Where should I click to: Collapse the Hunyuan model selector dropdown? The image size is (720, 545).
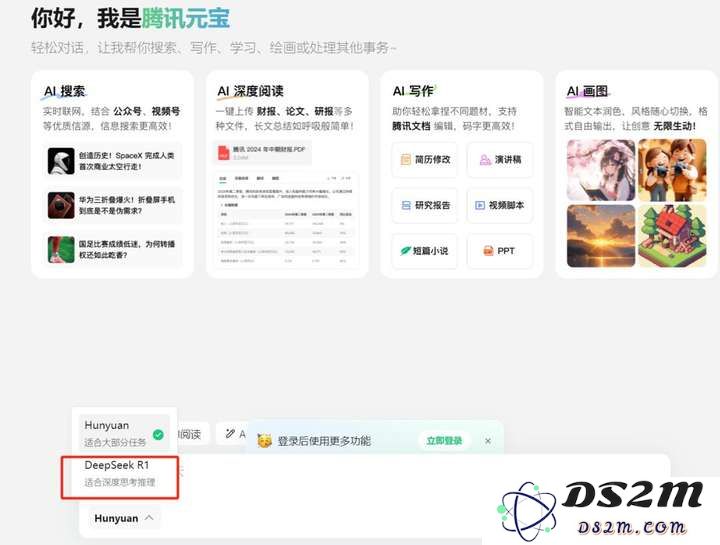click(124, 518)
